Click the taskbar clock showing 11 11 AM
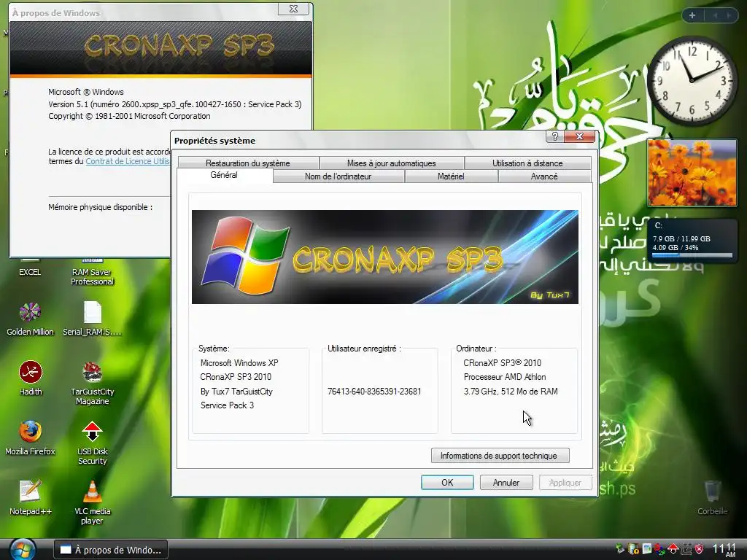This screenshot has width=747, height=560. [724, 550]
